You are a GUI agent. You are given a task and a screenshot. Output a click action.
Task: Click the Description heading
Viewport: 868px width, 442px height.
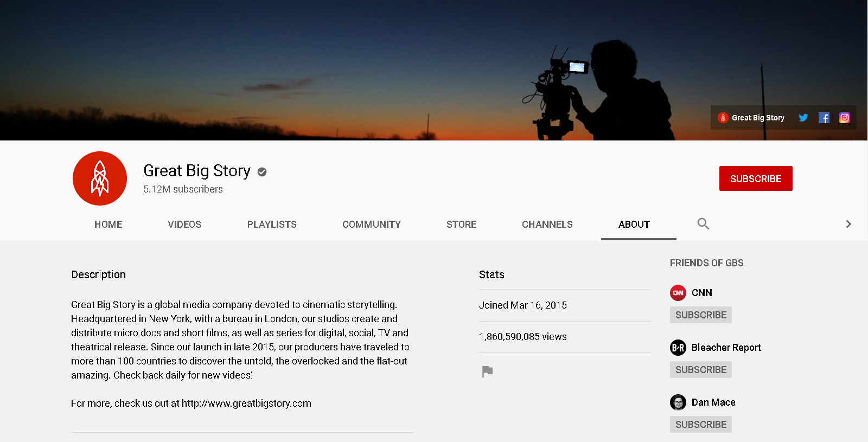99,274
